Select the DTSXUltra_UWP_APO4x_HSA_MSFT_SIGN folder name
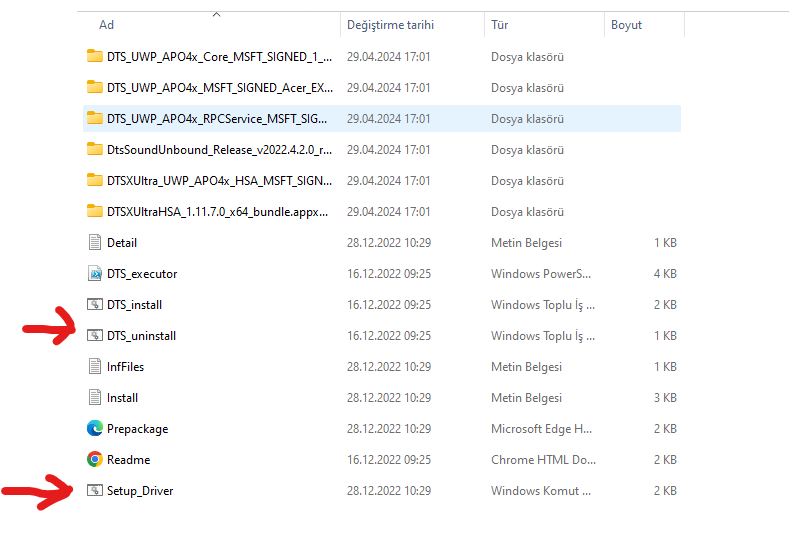The image size is (789, 547). coord(219,181)
